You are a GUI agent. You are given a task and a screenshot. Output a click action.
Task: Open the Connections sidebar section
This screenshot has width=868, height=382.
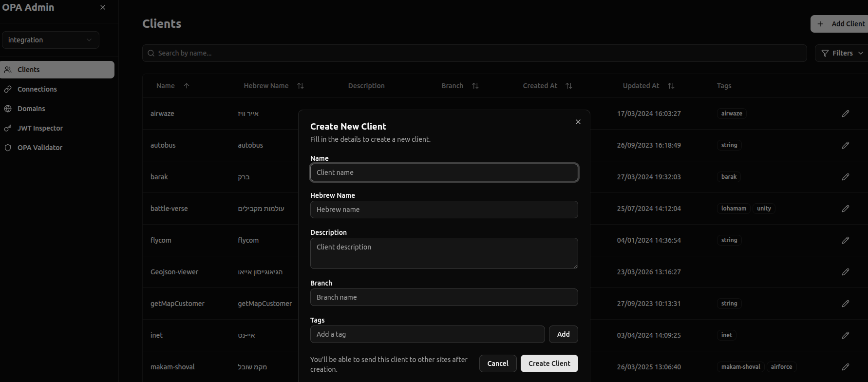coord(57,89)
